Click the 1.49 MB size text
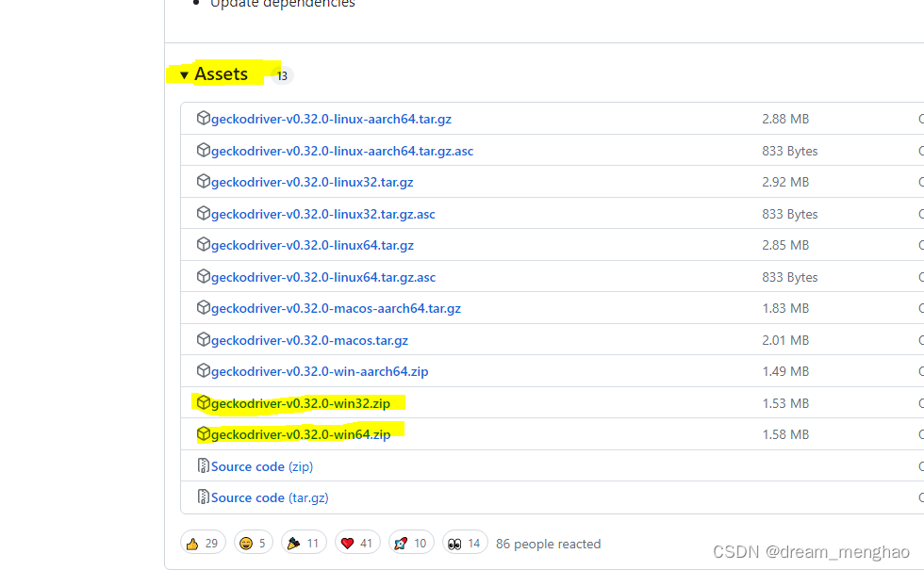924x570 pixels. (x=785, y=371)
